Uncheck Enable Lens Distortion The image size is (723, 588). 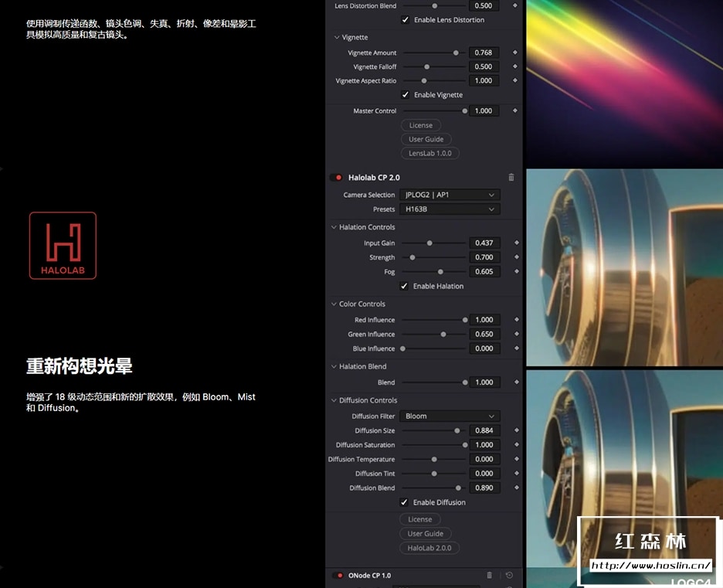click(x=406, y=20)
